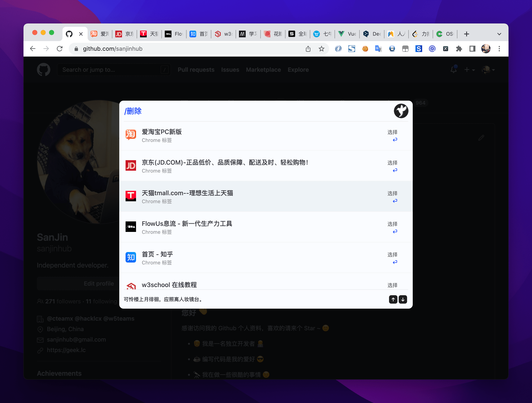
Task: Select the FlowUs息流 tab entry
Action: pos(187,227)
